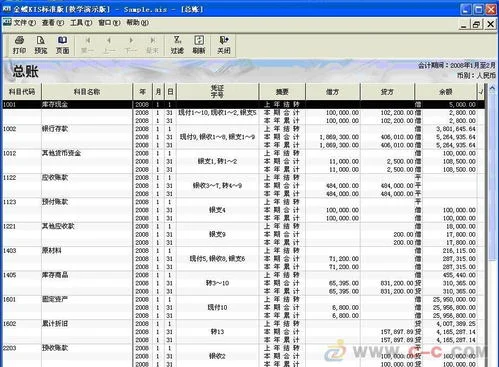This screenshot has height=367, width=499.
Task: Open the 窗口 (Window) menu
Action: pos(109,23)
